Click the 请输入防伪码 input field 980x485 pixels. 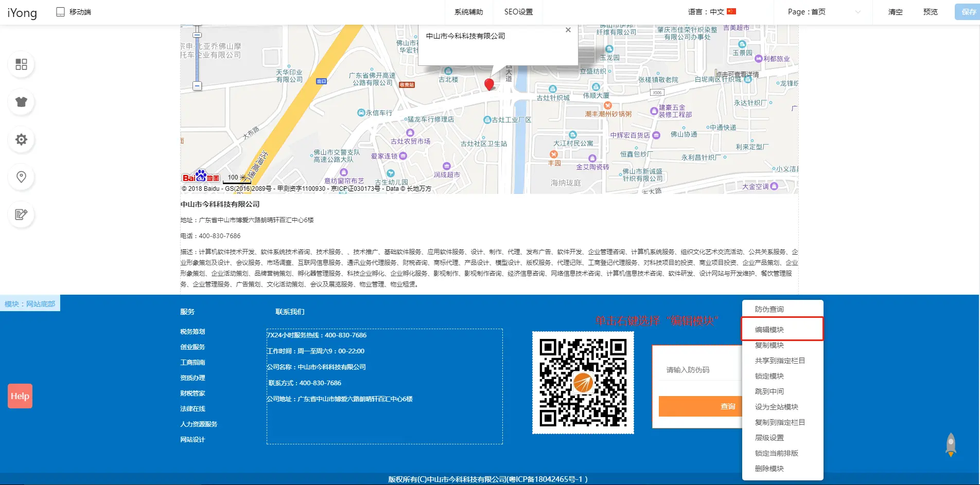point(697,370)
